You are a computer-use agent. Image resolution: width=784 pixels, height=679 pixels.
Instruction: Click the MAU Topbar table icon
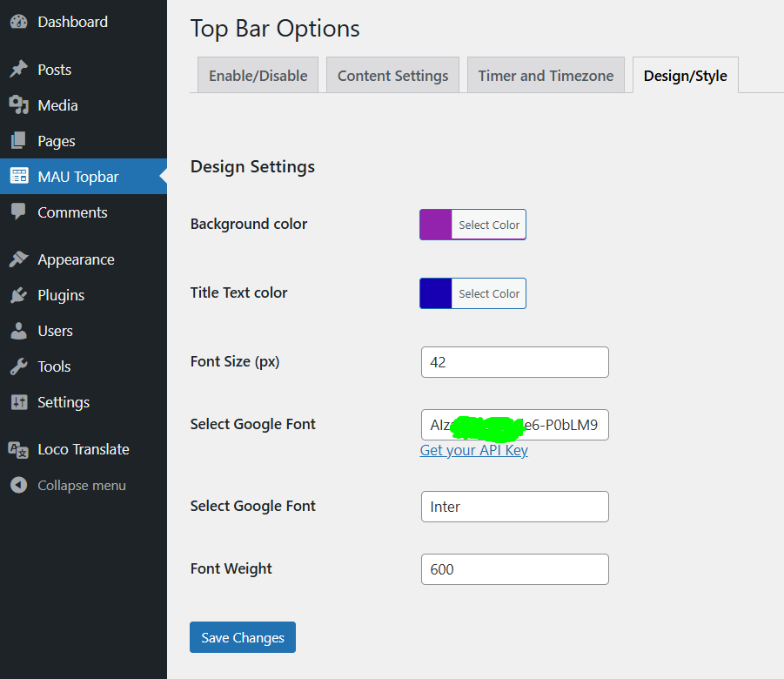pyautogui.click(x=19, y=176)
